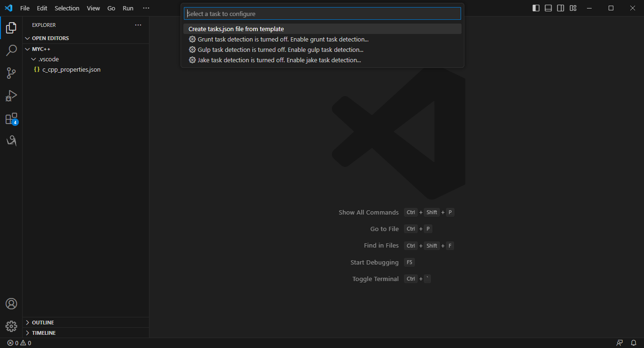Open the Run and Debug view icon
This screenshot has height=348, width=644.
[11, 96]
